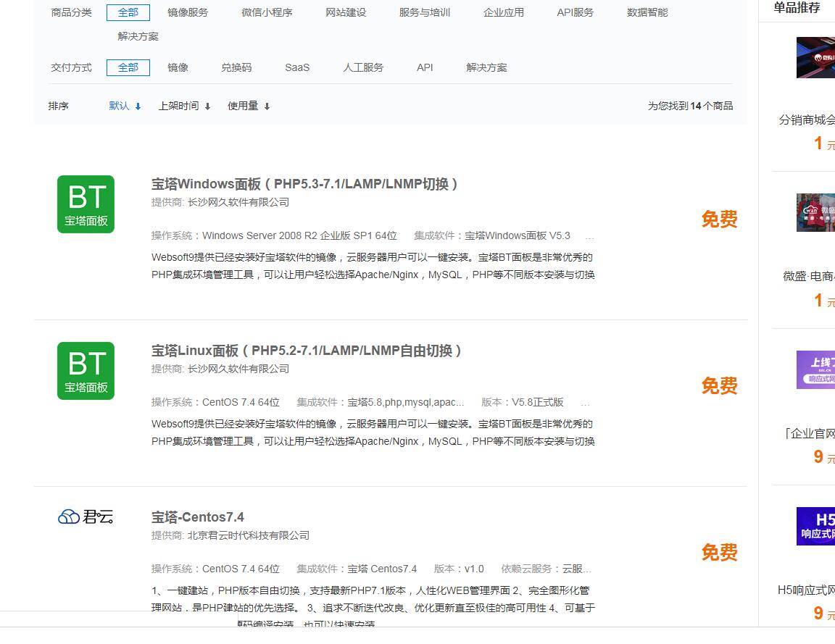
Task: Click 免费 price of 宝塔-Centos7.4
Action: 720,553
